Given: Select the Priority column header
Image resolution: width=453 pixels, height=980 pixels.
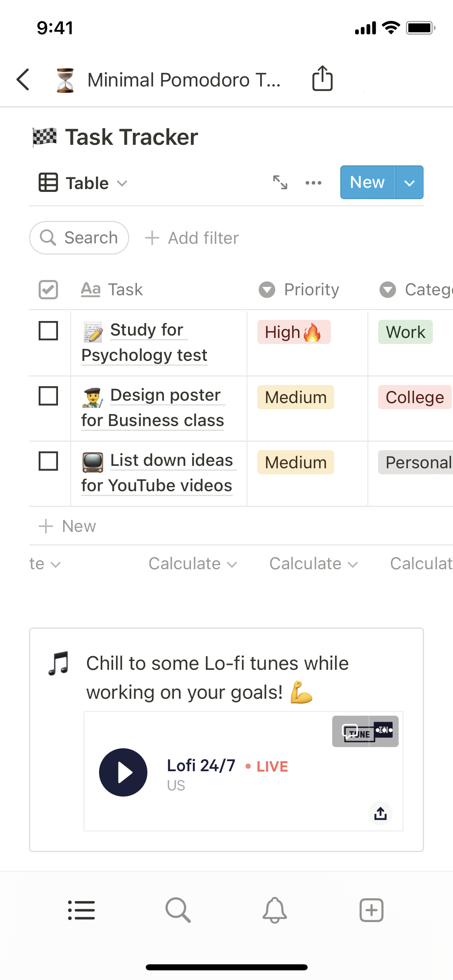Looking at the screenshot, I should click(x=299, y=290).
